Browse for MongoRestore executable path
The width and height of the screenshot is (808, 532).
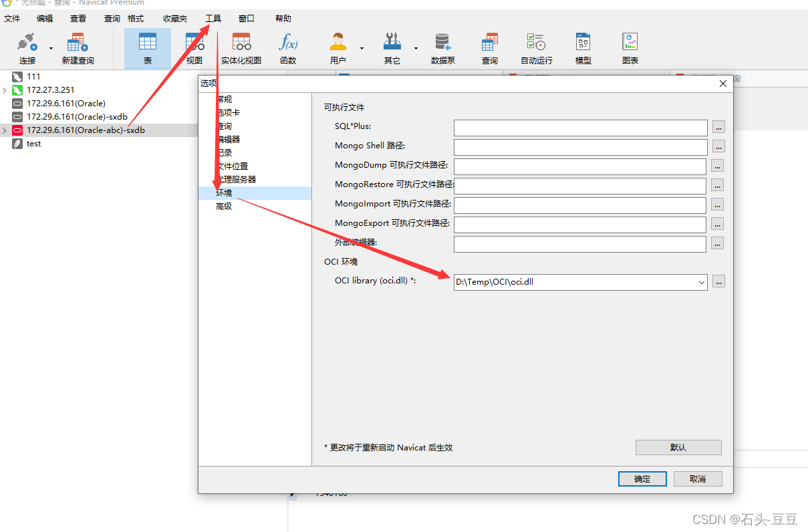click(718, 185)
